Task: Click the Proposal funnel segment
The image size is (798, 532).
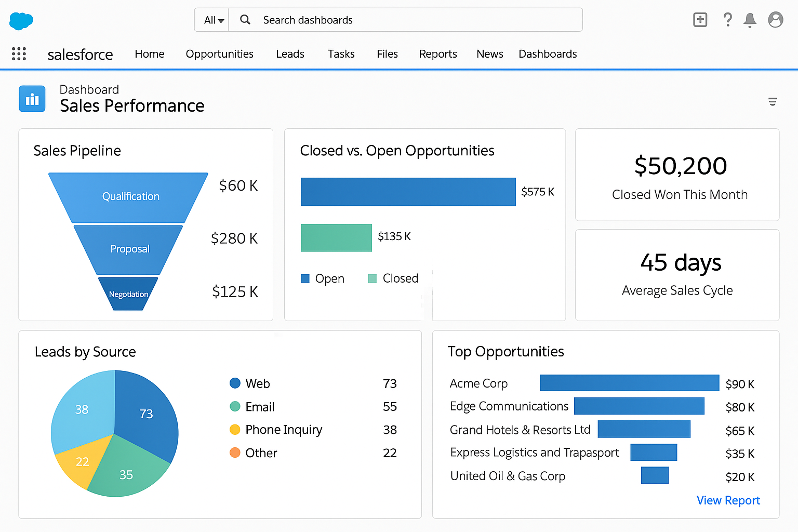Action: tap(129, 250)
